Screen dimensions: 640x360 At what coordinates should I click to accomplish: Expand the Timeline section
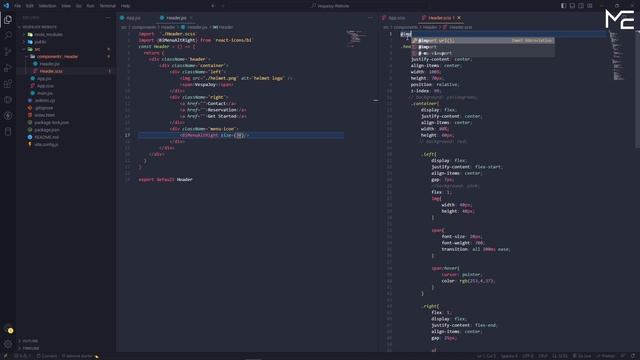tap(31, 348)
